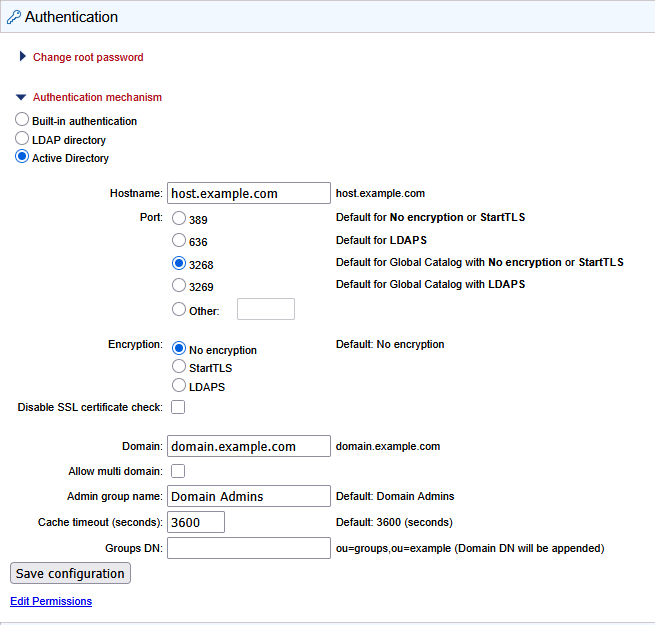Click 'domain.example.com' hint beside Domain field

point(388,447)
